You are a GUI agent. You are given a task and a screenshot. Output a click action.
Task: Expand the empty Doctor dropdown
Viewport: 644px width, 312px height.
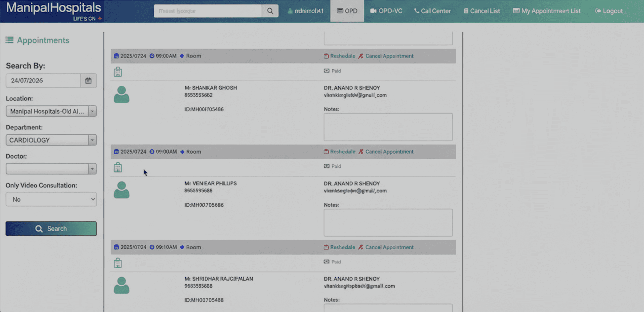[92, 169]
